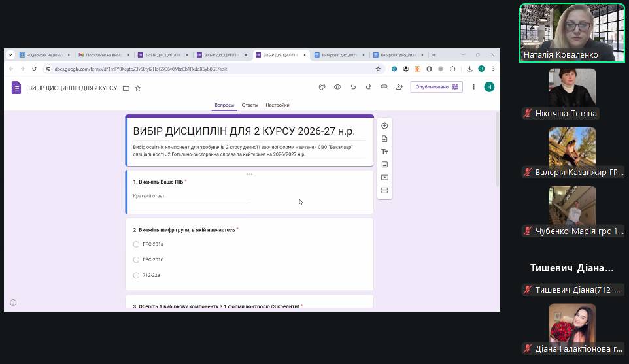Click the redo arrow in form toolbar

[x=368, y=87]
